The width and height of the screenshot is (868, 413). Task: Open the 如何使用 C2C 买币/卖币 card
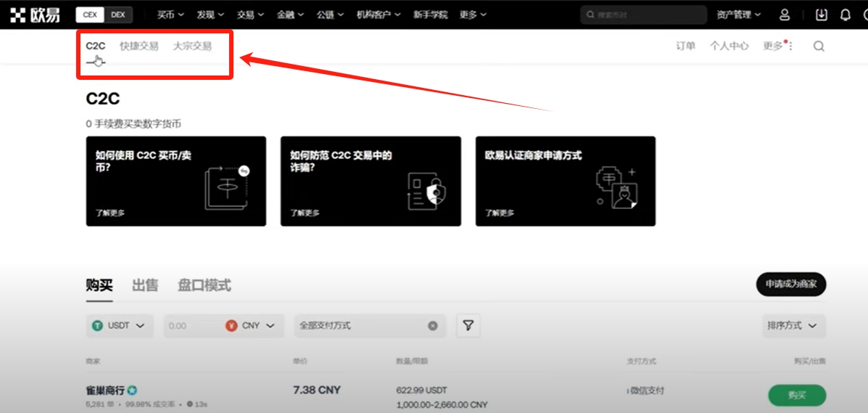pos(176,181)
